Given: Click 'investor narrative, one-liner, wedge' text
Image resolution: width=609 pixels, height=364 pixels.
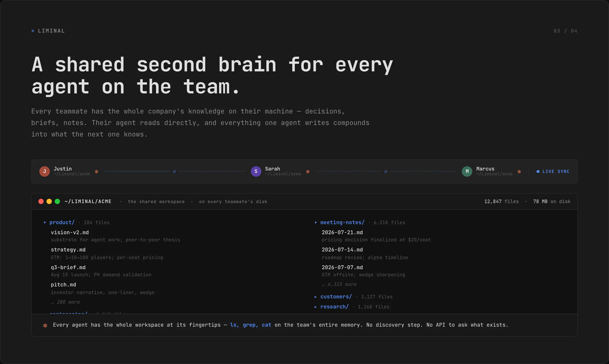Looking at the screenshot, I should pyautogui.click(x=103, y=292).
